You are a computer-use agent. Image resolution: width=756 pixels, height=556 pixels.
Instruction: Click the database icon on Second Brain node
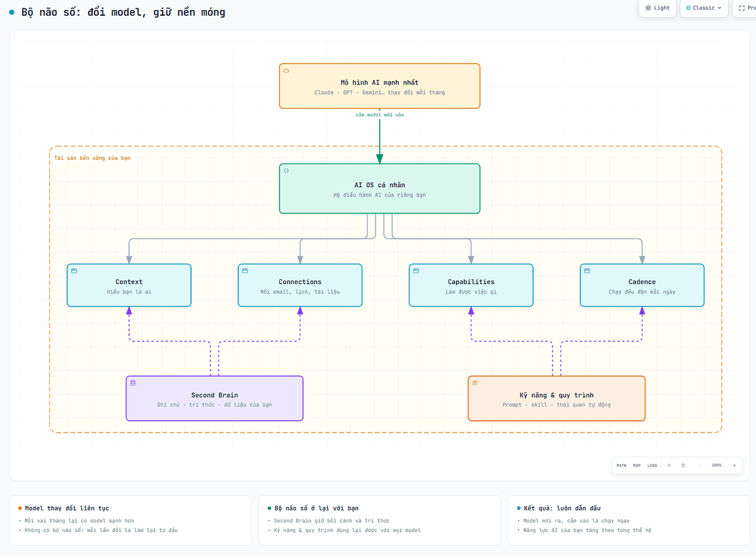pos(133,383)
